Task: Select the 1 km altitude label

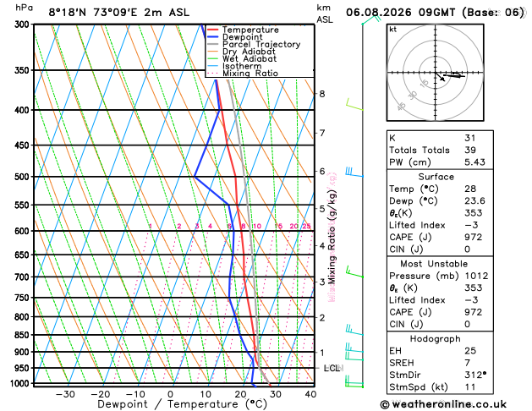Action: [x=322, y=353]
